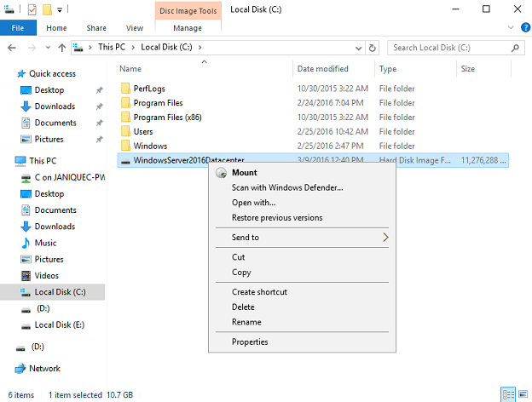The width and height of the screenshot is (532, 402).
Task: Sort by the Name column header
Action: point(130,69)
